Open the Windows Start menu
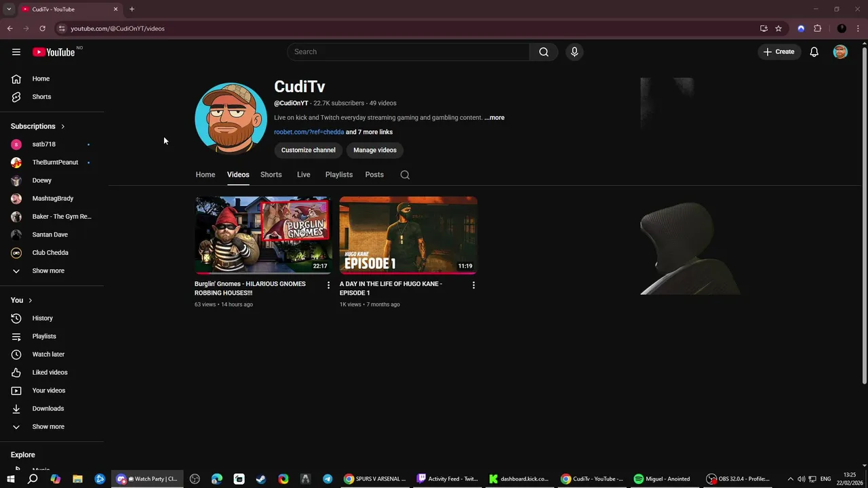Viewport: 868px width, 488px height. 10,479
